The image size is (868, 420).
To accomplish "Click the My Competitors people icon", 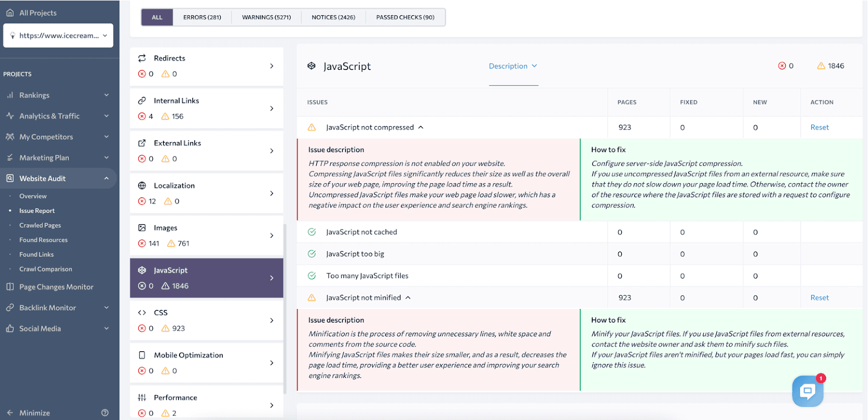I will 10,137.
